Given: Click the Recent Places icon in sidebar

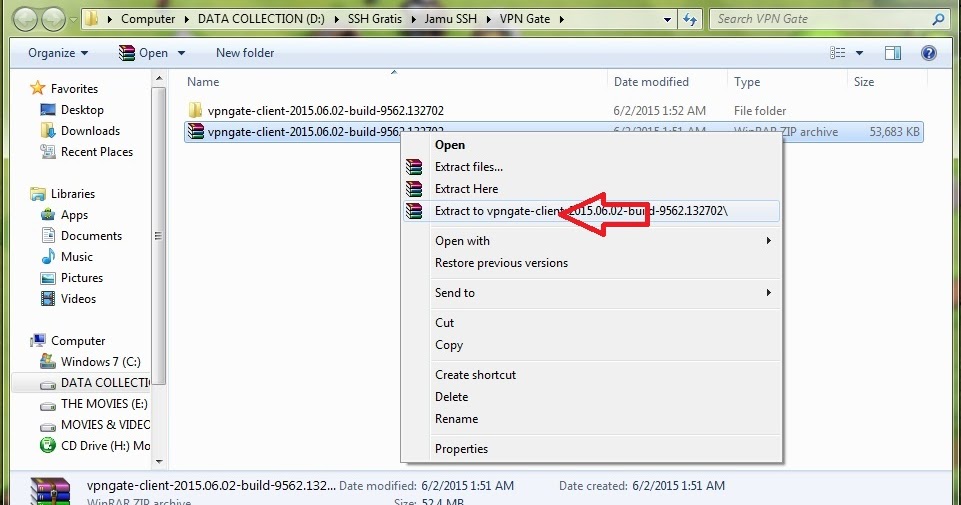Looking at the screenshot, I should (x=48, y=151).
